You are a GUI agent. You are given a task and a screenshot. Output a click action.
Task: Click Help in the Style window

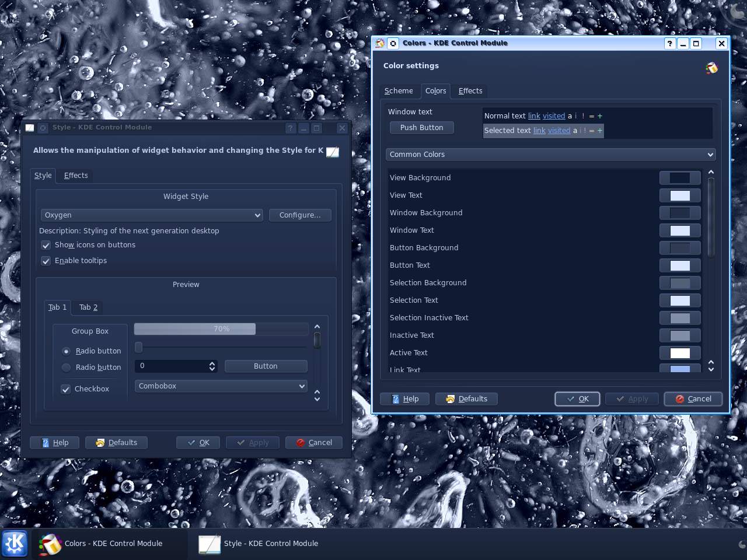[x=55, y=443]
